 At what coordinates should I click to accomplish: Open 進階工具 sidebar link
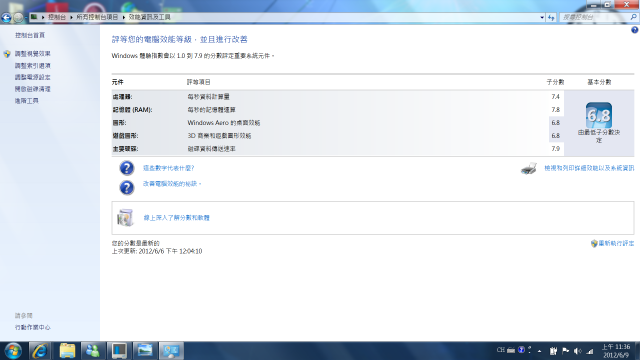[x=27, y=101]
